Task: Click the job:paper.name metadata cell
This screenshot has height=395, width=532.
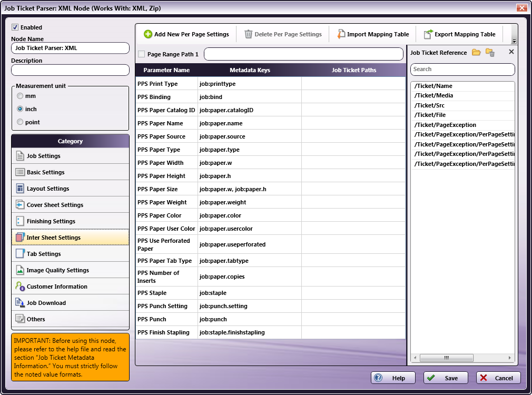Action: click(250, 124)
